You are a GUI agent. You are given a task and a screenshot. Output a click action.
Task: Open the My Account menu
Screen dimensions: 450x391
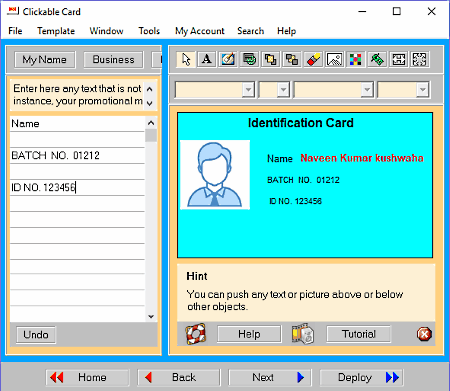tap(200, 31)
